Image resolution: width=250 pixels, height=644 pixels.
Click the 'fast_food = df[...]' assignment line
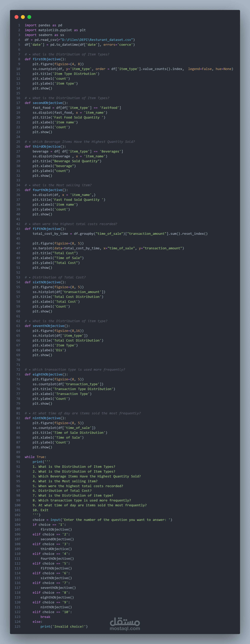click(77, 108)
